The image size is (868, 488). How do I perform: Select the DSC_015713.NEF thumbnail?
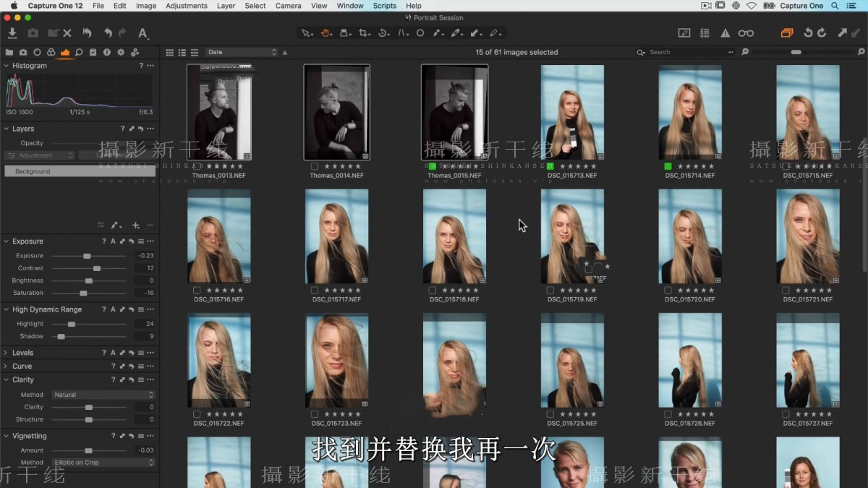(x=572, y=112)
